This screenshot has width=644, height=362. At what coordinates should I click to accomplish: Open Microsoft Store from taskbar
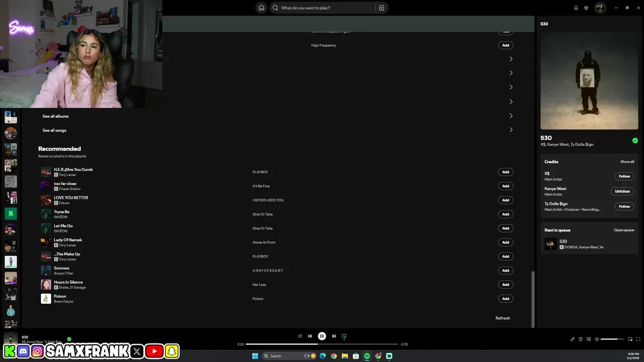click(356, 356)
